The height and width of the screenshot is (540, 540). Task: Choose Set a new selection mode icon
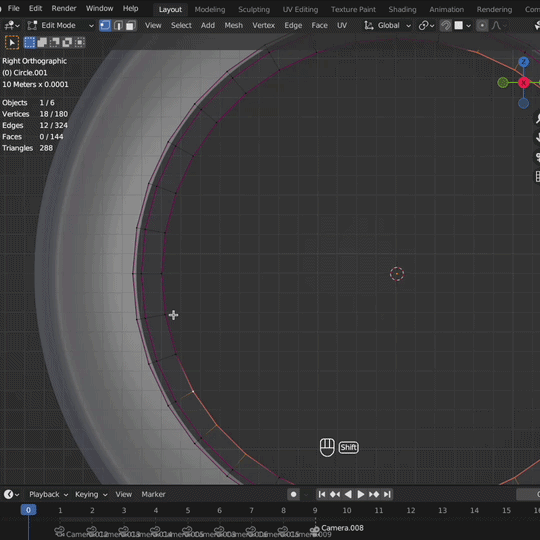[30, 43]
